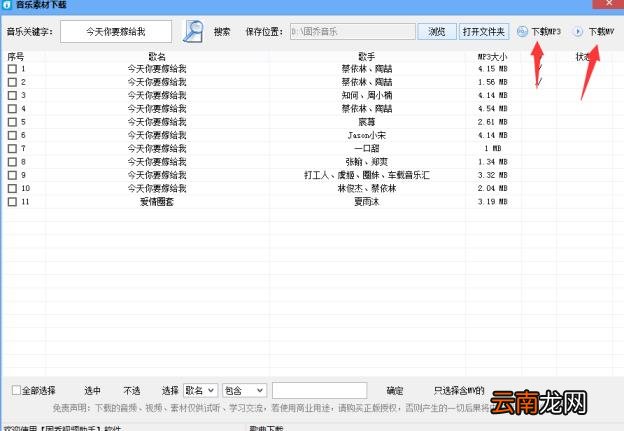The height and width of the screenshot is (431, 624).
Task: Click the 1.56 MB size cell
Action: tap(493, 82)
